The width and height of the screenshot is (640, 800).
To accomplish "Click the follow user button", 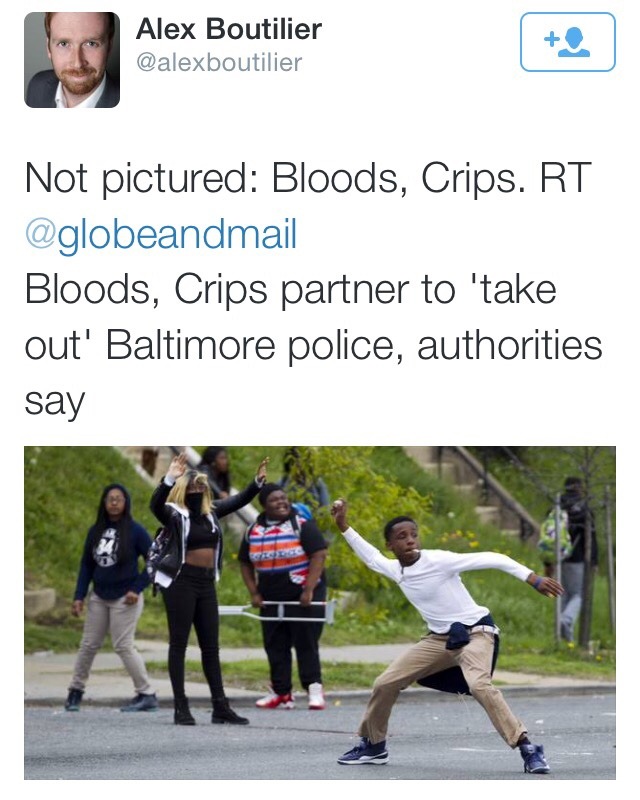I will [568, 42].
